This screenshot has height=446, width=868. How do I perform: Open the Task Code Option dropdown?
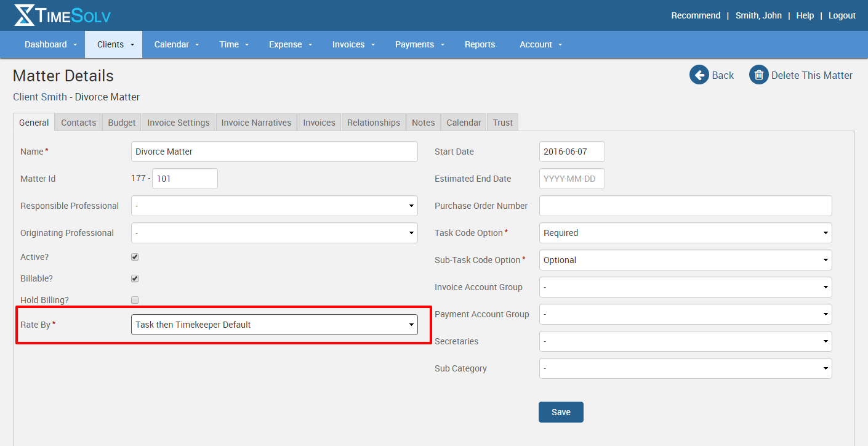point(685,233)
